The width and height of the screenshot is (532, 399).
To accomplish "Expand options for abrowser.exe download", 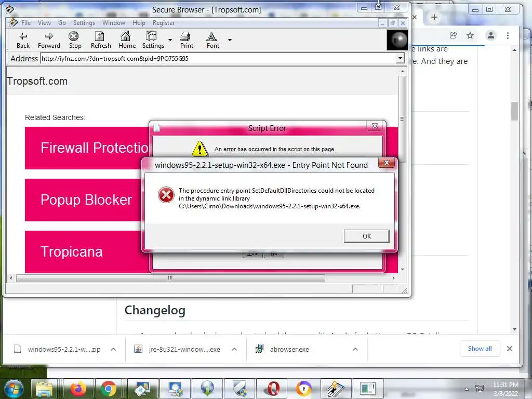I will pyautogui.click(x=355, y=349).
